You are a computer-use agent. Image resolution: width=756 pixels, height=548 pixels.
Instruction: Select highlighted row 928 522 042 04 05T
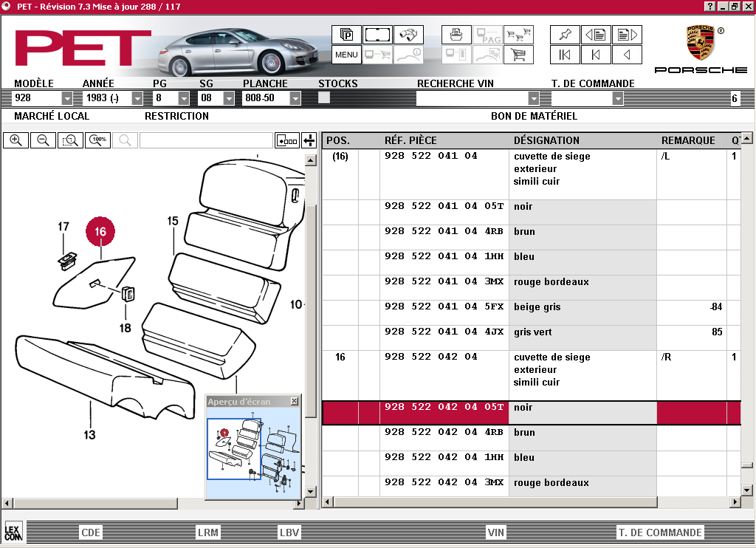(x=532, y=413)
